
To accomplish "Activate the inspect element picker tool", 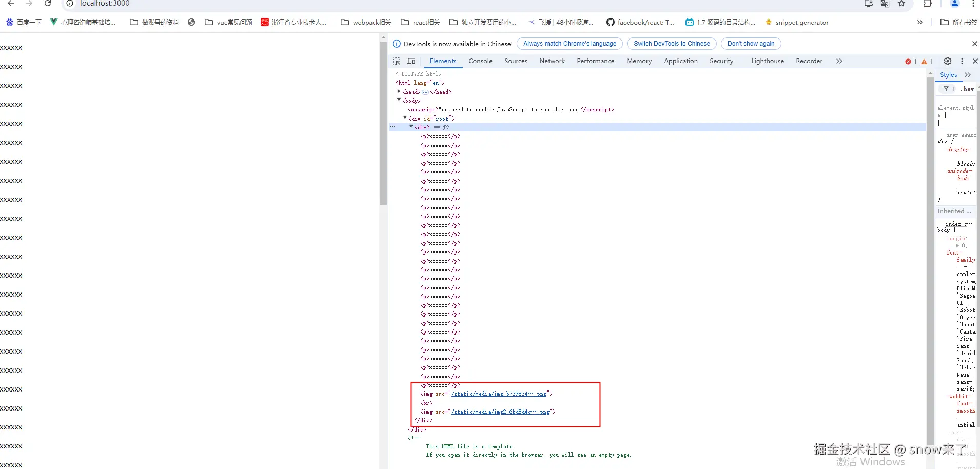I will (x=397, y=61).
